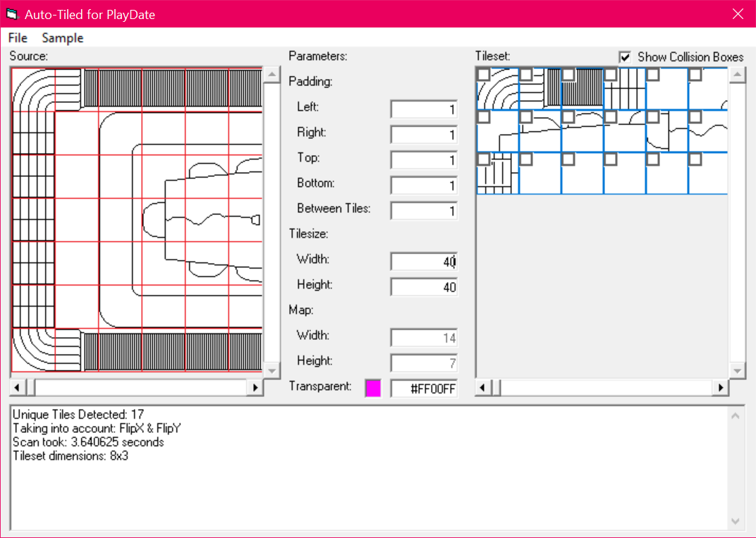Click the 'Map:' section label
Image resolution: width=756 pixels, height=538 pixels.
(301, 310)
